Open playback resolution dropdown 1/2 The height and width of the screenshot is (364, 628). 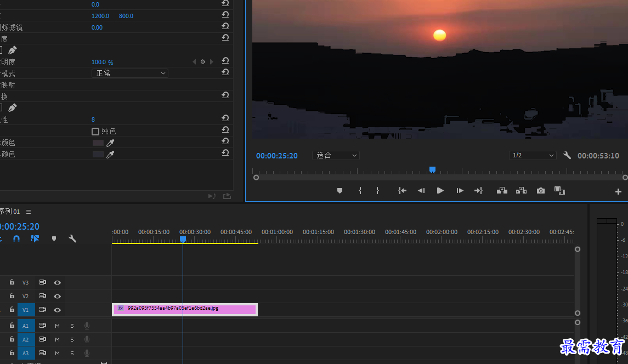tap(533, 155)
